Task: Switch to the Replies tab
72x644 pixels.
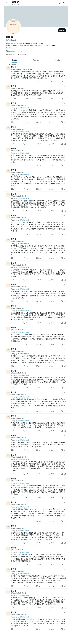Action: pos(36,60)
